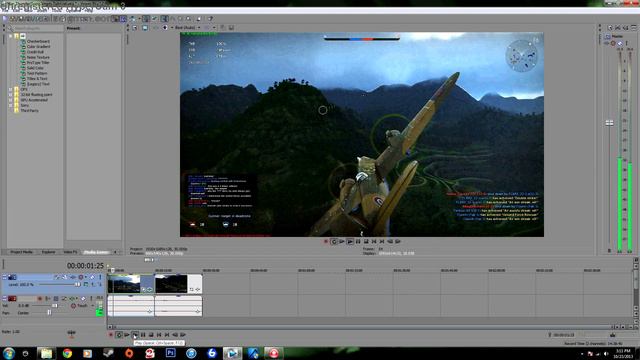The height and width of the screenshot is (360, 640).
Task: Open video track compositing mode button
Action: coord(86,284)
